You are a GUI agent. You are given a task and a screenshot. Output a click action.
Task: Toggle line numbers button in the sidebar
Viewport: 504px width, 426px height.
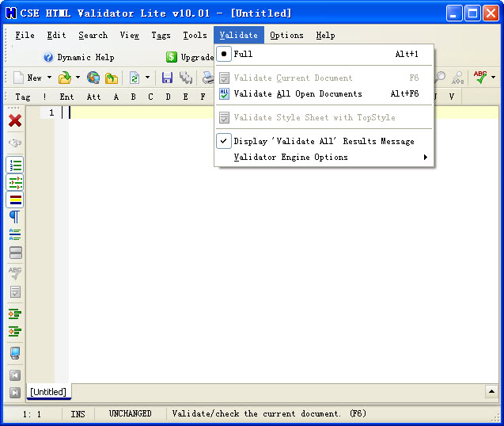point(15,165)
